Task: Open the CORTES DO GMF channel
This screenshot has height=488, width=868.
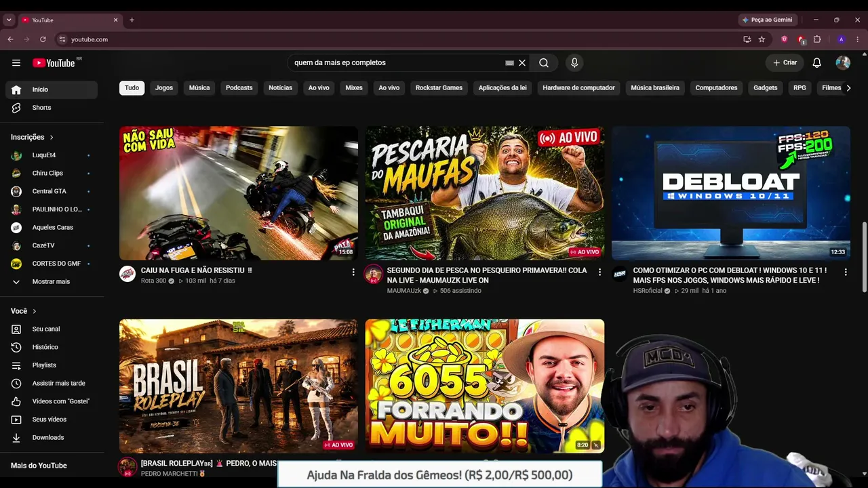Action: pos(52,264)
